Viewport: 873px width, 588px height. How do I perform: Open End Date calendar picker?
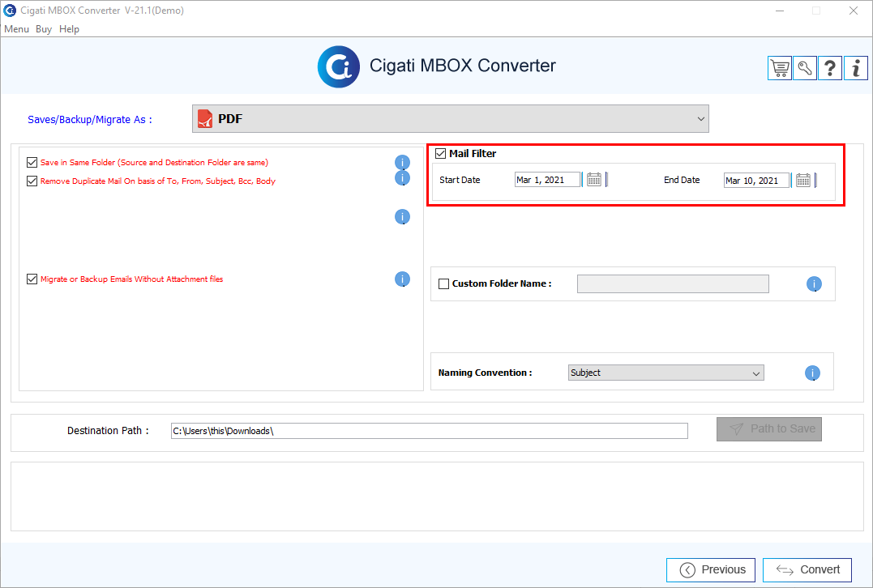tap(802, 180)
